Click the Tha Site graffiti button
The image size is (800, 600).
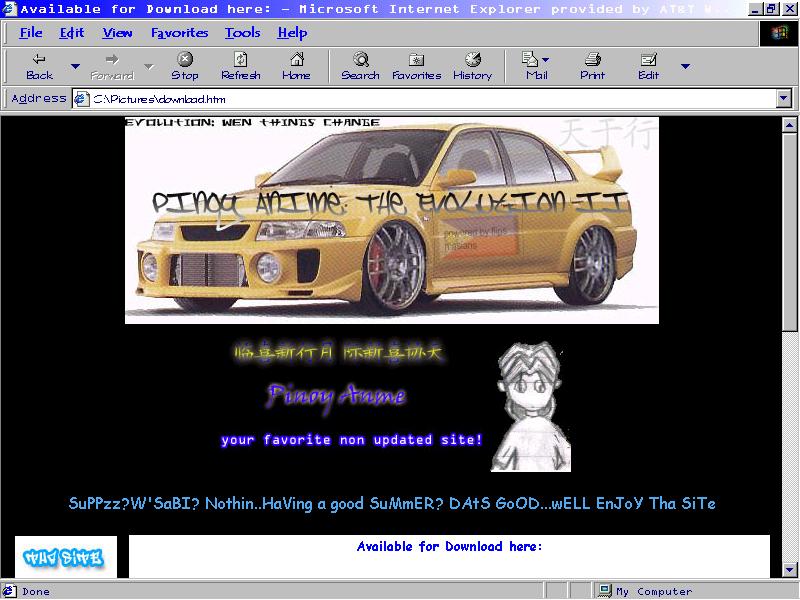coord(66,557)
